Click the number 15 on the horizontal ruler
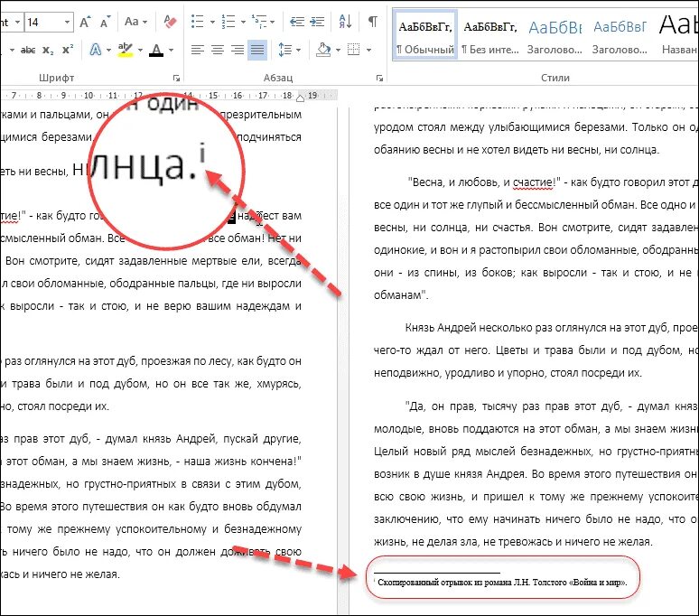The width and height of the screenshot is (699, 616). pyautogui.click(x=213, y=96)
